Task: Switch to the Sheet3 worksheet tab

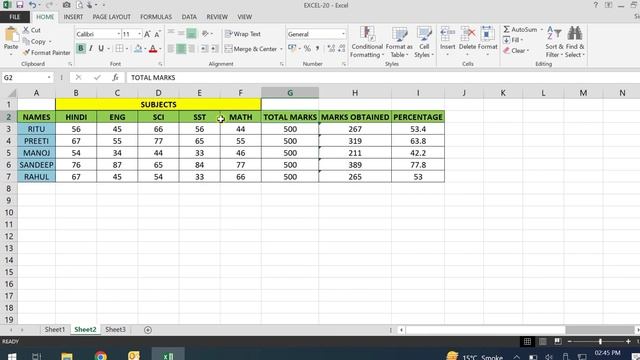Action: [x=116, y=329]
